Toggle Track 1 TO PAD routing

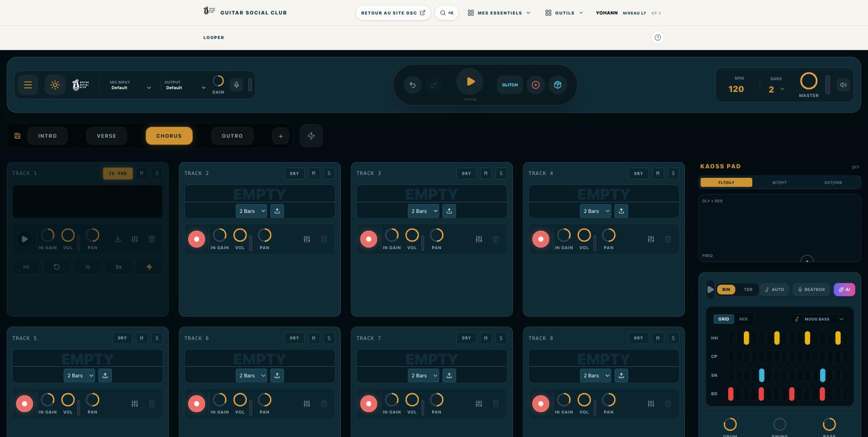tap(118, 173)
